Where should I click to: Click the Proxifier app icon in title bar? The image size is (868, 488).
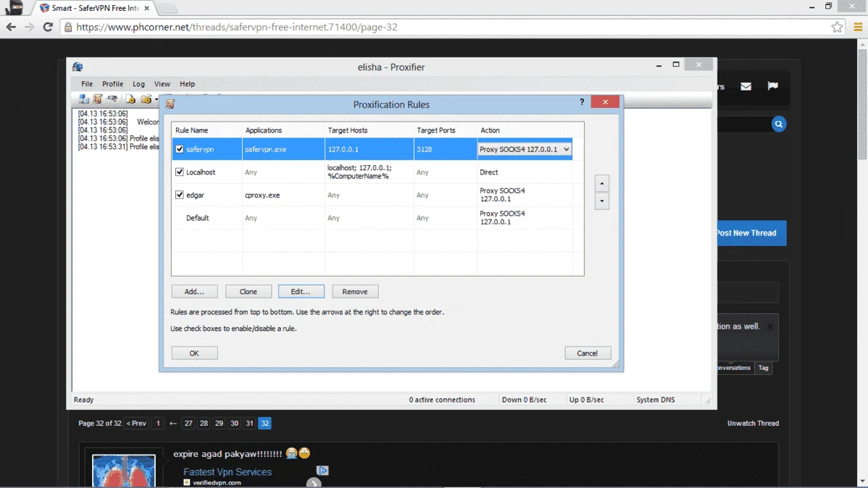(78, 67)
